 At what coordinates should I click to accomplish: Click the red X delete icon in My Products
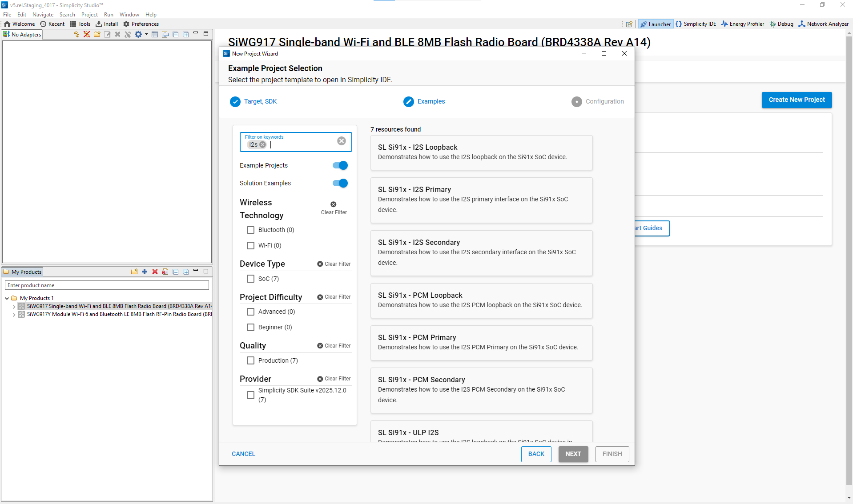[155, 272]
